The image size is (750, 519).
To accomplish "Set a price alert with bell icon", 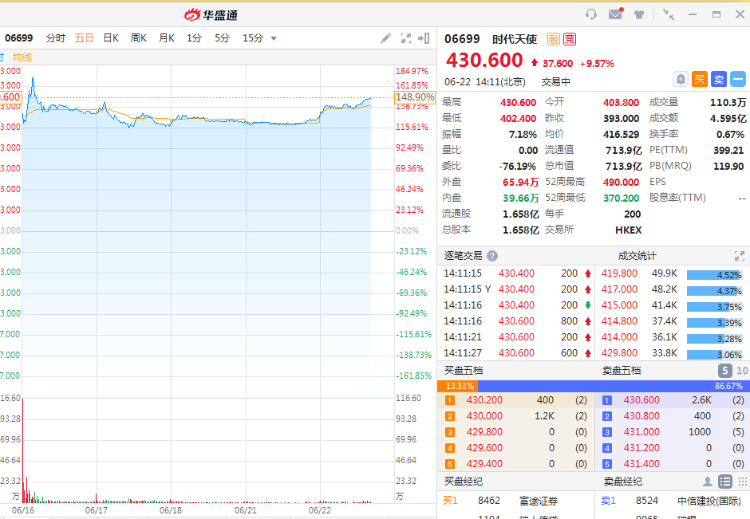I will [x=680, y=79].
